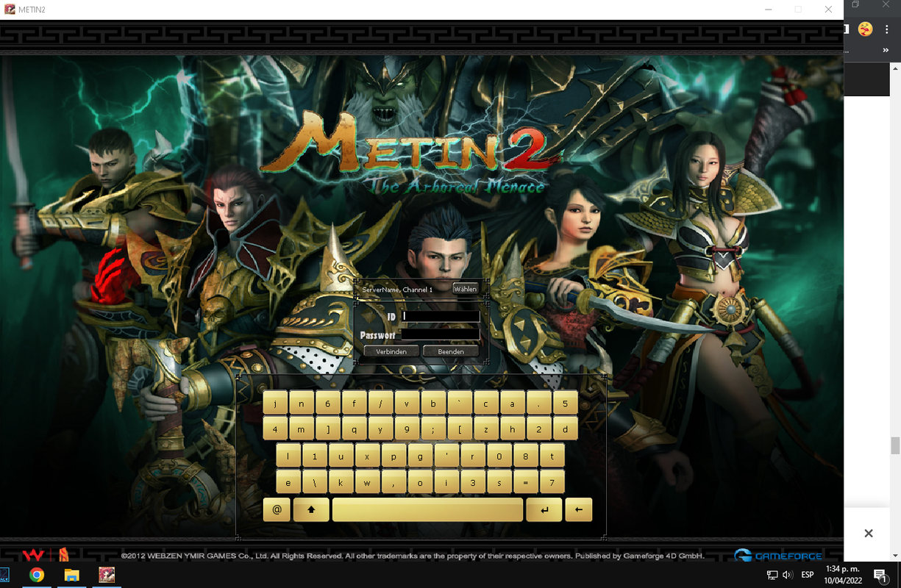Focus the ID input field
901x588 pixels.
pos(441,316)
